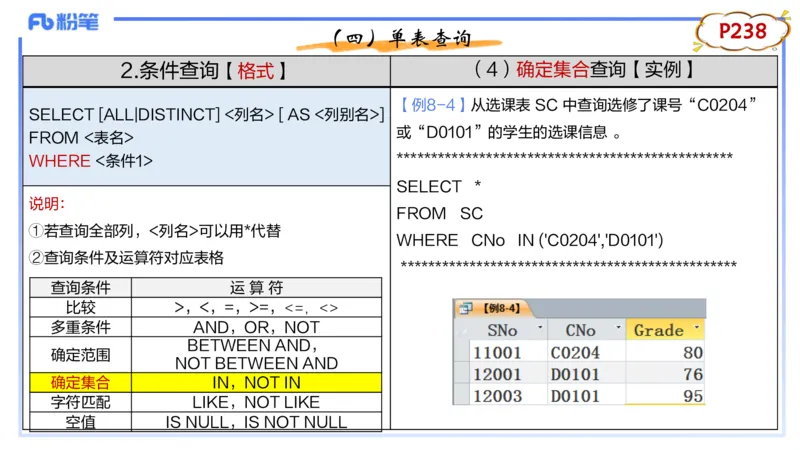The height and width of the screenshot is (450, 800).
Task: Click the LIKE, NOT LIKE cell
Action: pos(256,402)
